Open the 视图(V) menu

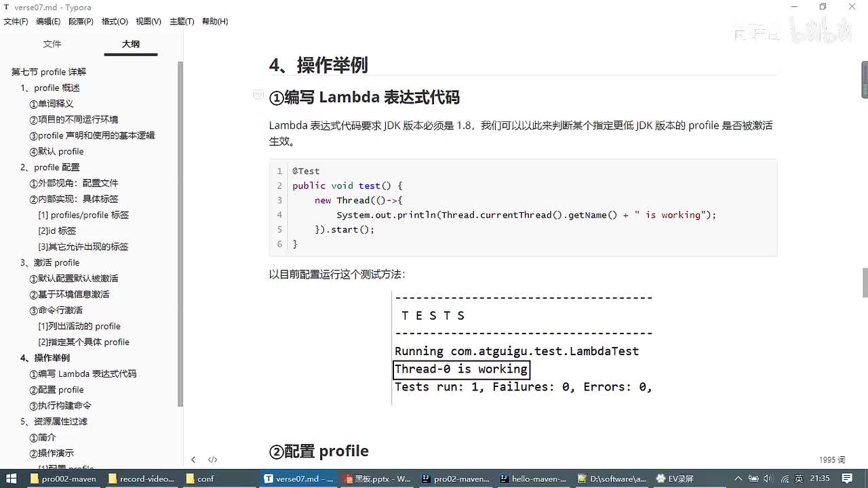click(x=149, y=22)
